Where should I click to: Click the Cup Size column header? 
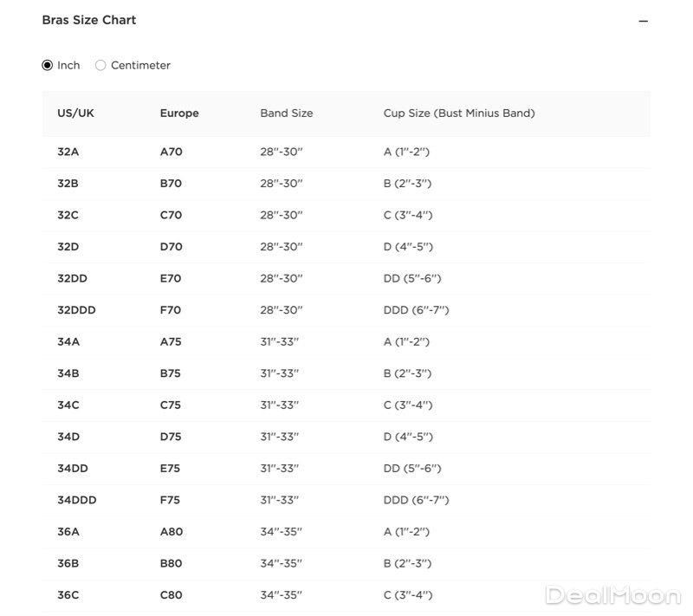click(x=459, y=113)
